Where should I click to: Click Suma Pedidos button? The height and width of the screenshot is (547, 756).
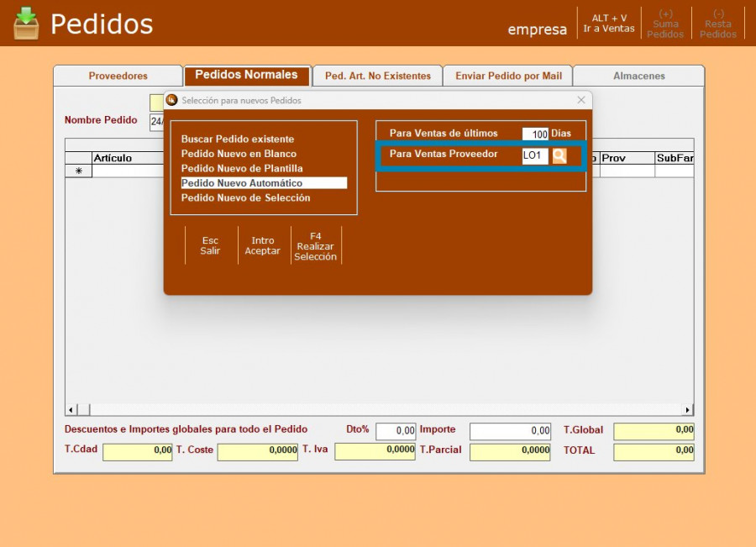point(665,24)
